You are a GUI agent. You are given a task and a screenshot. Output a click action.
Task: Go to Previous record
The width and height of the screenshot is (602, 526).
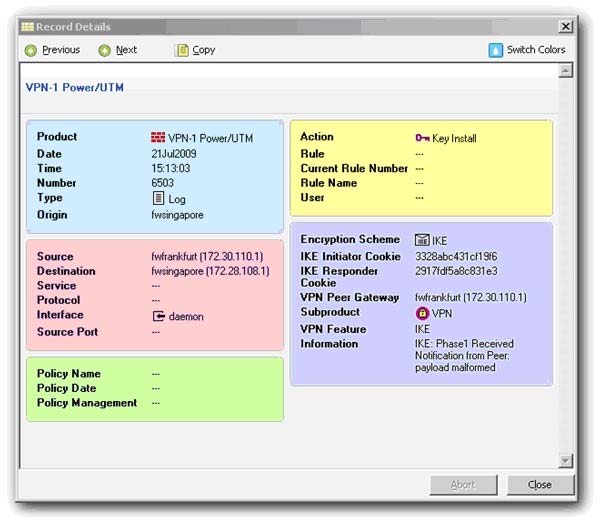click(x=53, y=50)
